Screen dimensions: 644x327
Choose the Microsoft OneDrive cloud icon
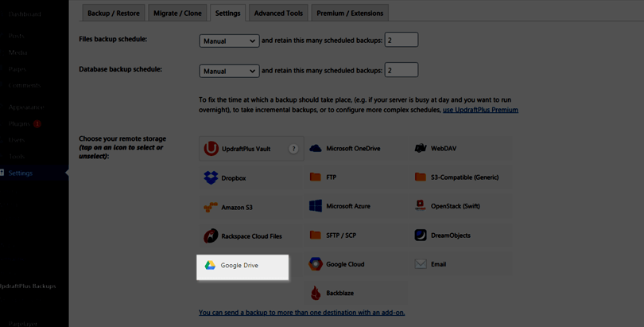pos(316,148)
